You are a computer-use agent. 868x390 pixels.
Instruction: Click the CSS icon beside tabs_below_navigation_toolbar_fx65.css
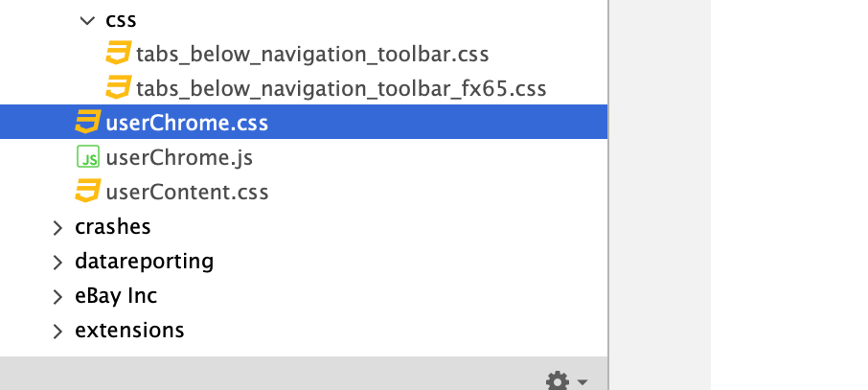(x=119, y=88)
